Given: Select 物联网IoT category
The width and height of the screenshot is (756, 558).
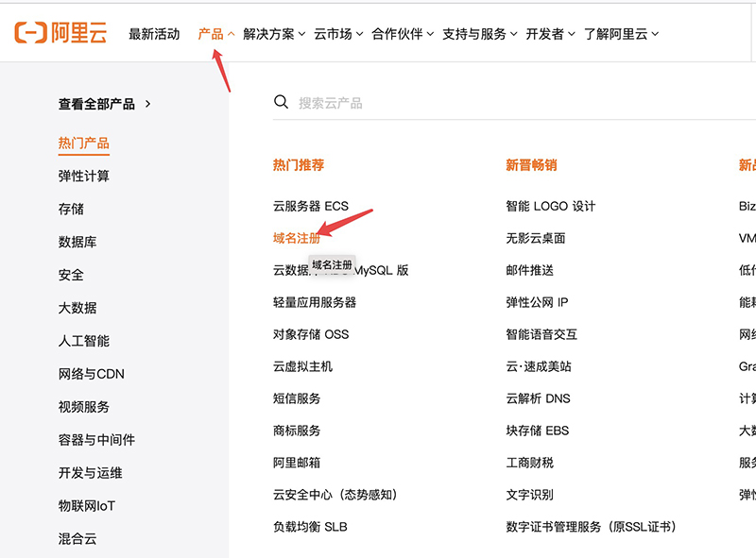Looking at the screenshot, I should tap(87, 506).
